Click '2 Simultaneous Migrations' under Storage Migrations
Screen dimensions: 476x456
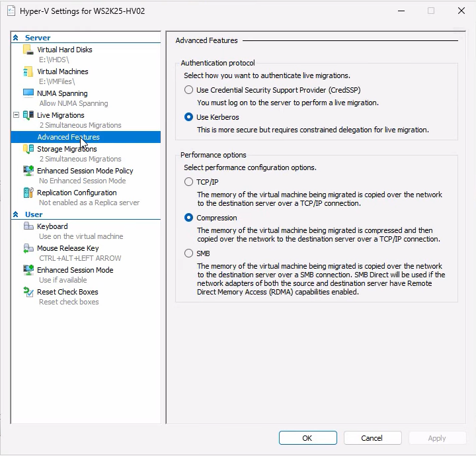tap(80, 159)
